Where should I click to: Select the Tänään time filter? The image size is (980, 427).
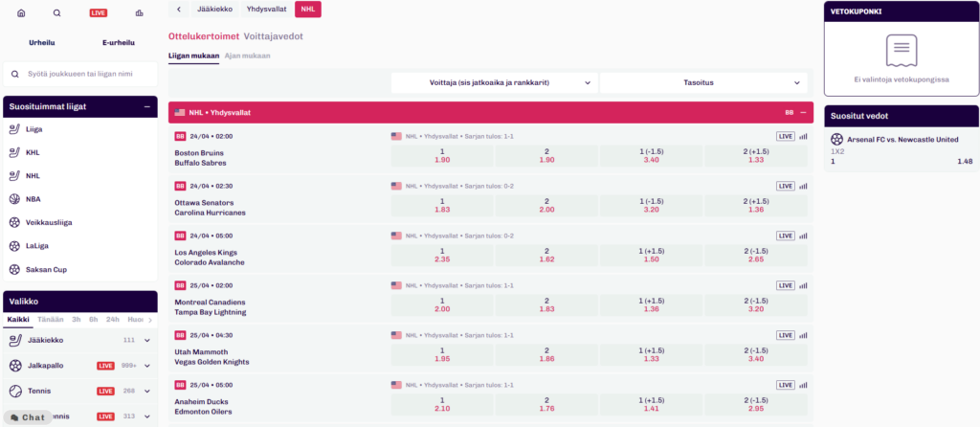(x=51, y=320)
